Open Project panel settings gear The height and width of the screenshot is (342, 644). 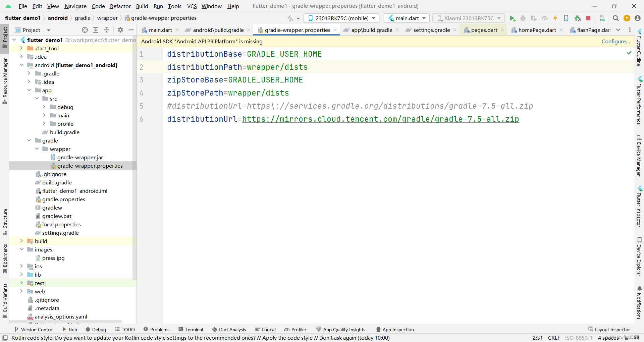(120, 30)
